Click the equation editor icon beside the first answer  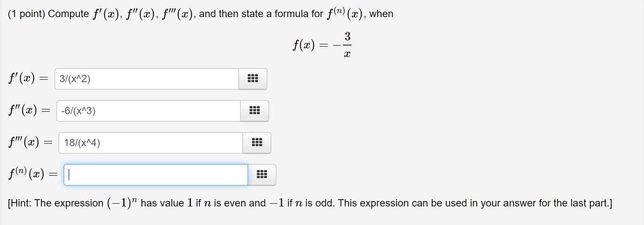point(253,79)
